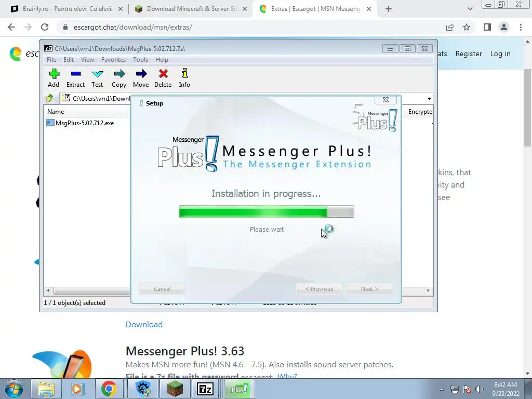Click the address bar URL field
The height and width of the screenshot is (399, 532).
tap(251, 27)
